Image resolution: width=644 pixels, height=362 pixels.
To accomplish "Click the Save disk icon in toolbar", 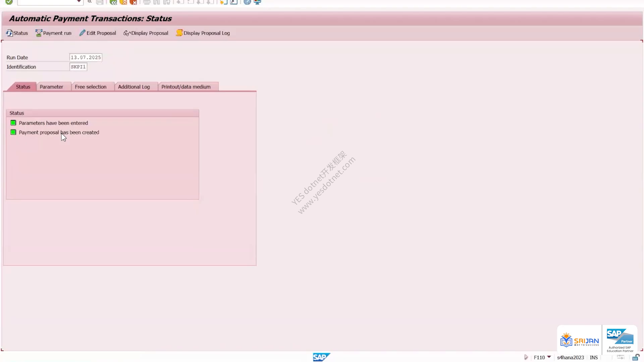I will coord(100,2).
